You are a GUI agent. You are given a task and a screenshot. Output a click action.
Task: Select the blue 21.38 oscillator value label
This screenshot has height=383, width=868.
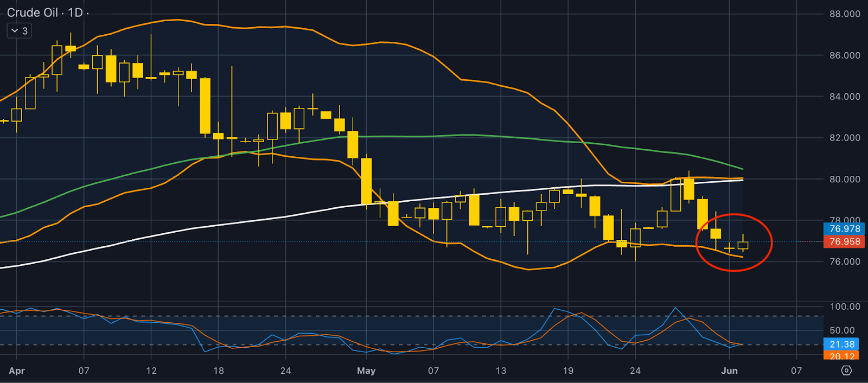click(x=842, y=344)
